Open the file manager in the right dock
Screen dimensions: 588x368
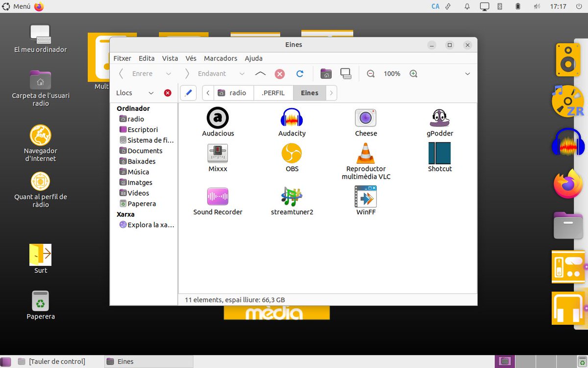coord(568,225)
